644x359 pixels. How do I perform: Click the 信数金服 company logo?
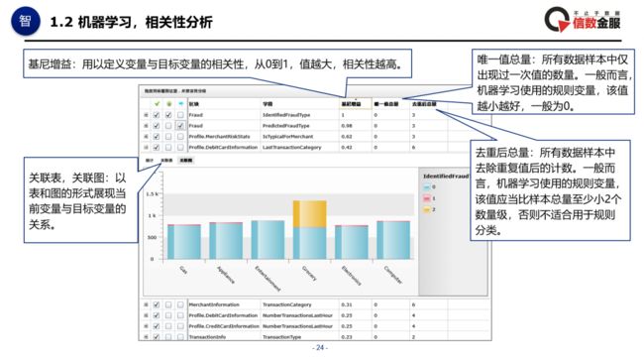(x=583, y=20)
